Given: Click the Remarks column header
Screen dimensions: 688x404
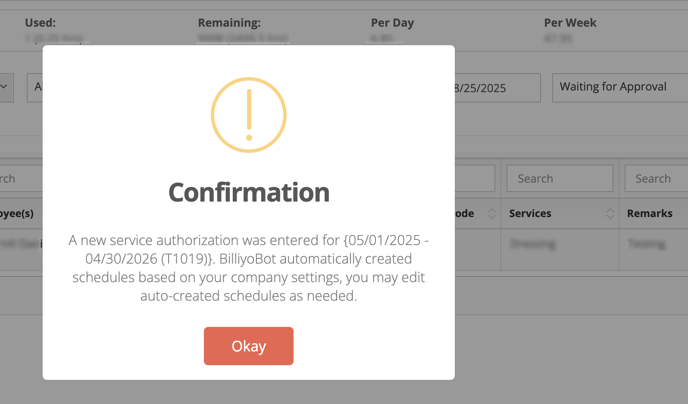Looking at the screenshot, I should click(x=650, y=214).
